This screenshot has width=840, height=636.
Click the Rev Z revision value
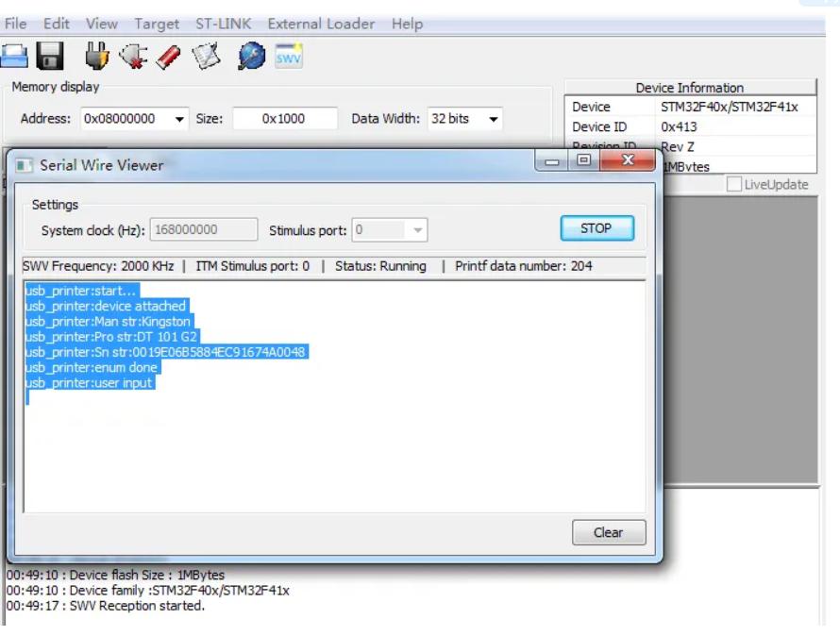pyautogui.click(x=677, y=146)
